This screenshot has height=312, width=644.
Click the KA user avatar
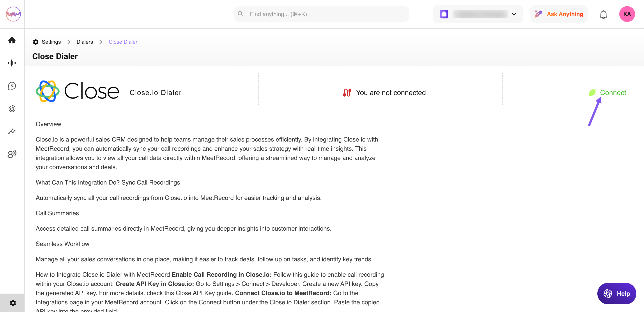(x=627, y=14)
